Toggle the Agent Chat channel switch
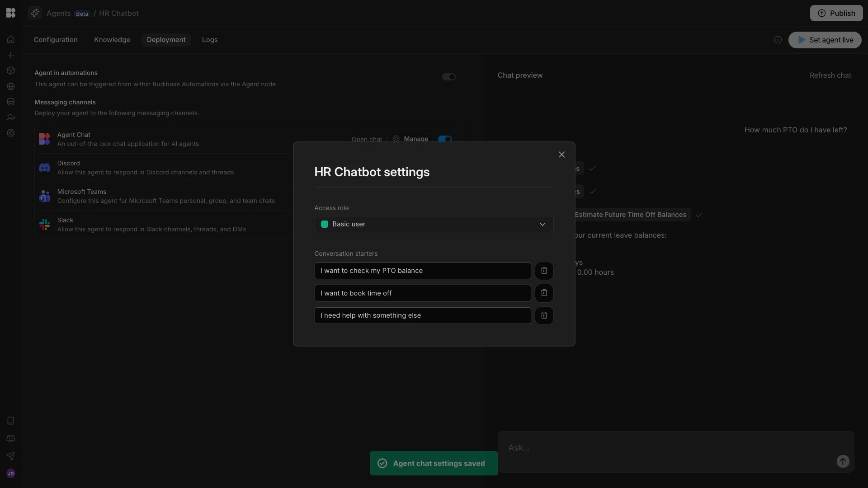 445,139
